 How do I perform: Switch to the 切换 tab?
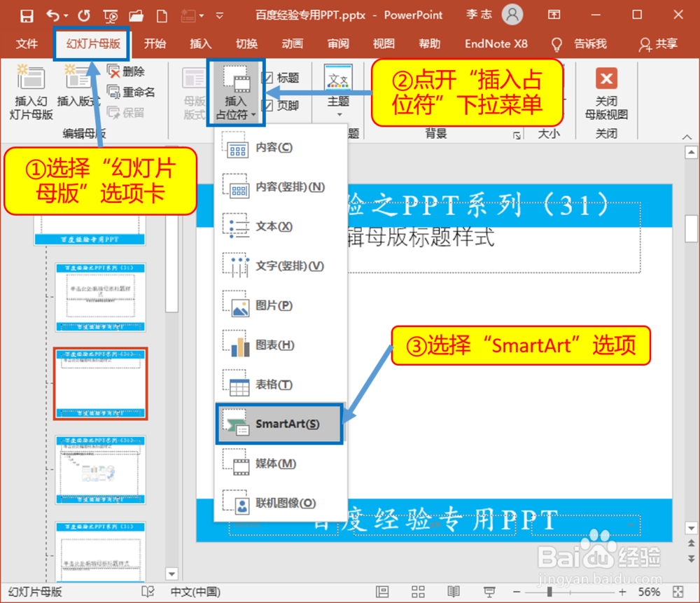click(246, 44)
